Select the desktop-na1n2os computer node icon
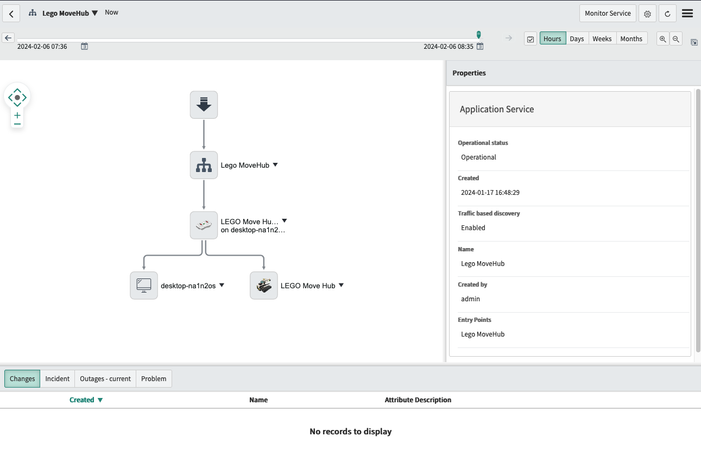The image size is (701, 450). [144, 285]
